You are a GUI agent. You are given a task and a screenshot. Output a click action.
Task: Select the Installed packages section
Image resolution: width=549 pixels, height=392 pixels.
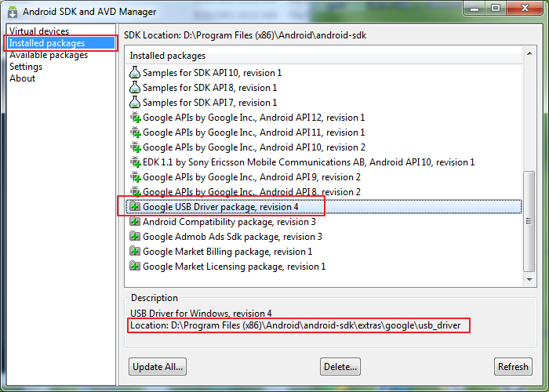(x=61, y=42)
